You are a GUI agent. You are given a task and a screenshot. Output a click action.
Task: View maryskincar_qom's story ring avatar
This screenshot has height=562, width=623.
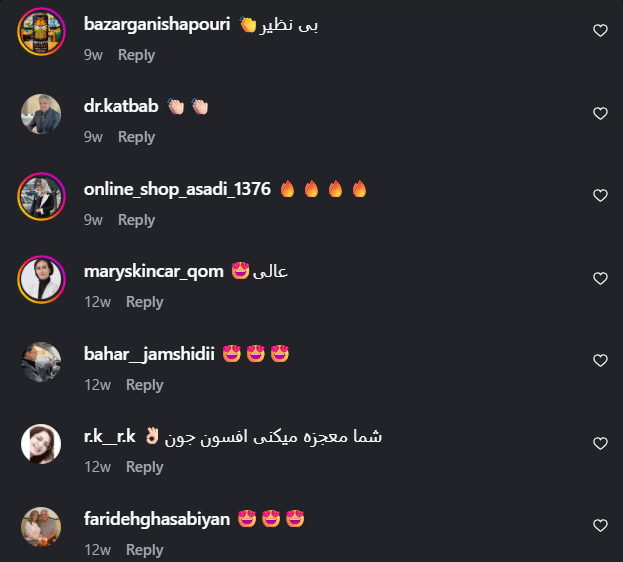[x=41, y=279]
